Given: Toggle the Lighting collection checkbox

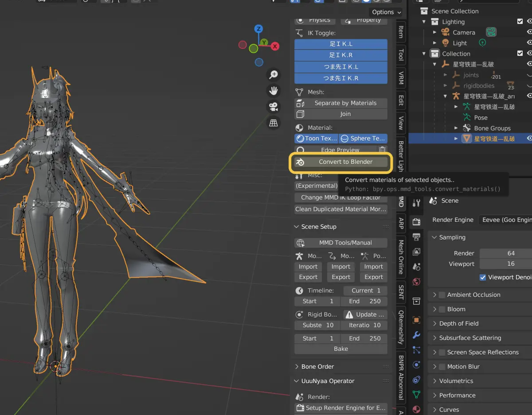Looking at the screenshot, I should point(520,21).
